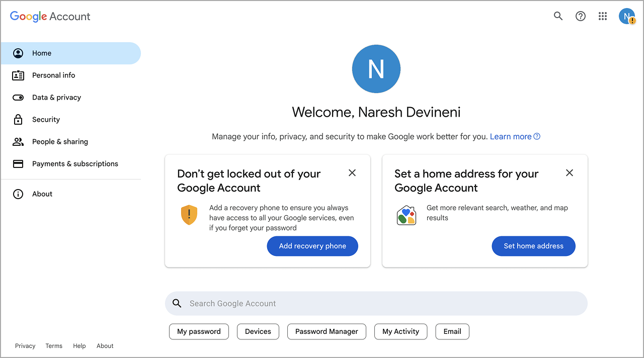Click the My Activity chip
The height and width of the screenshot is (358, 644).
click(x=400, y=331)
